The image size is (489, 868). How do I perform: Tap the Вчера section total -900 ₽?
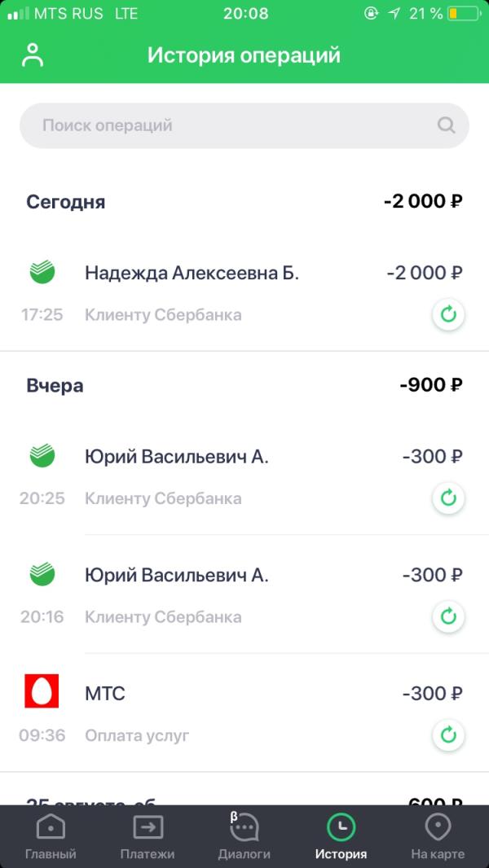[x=431, y=384]
